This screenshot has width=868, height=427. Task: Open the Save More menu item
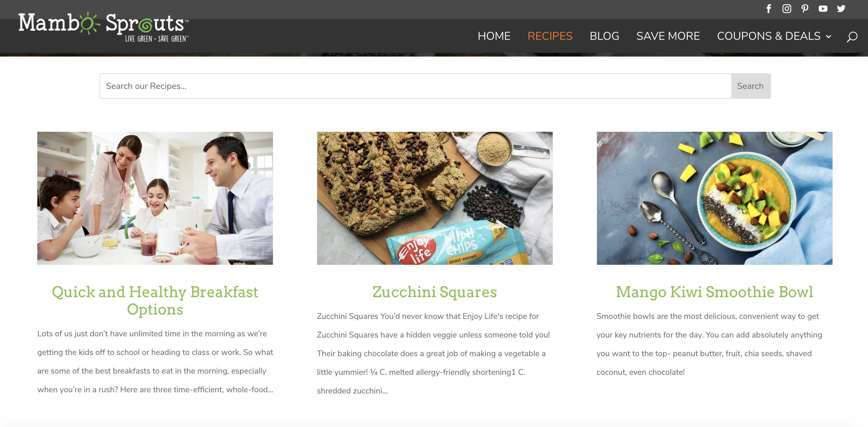coord(668,36)
